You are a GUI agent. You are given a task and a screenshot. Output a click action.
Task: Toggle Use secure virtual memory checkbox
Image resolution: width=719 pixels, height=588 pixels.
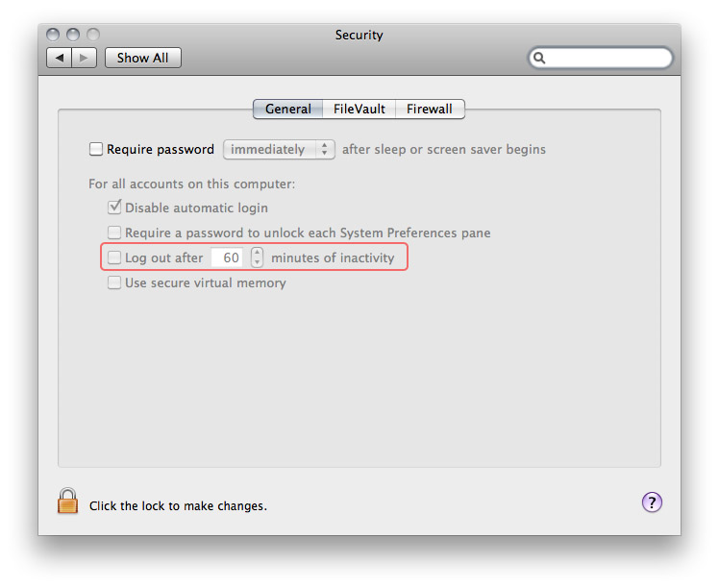point(114,282)
